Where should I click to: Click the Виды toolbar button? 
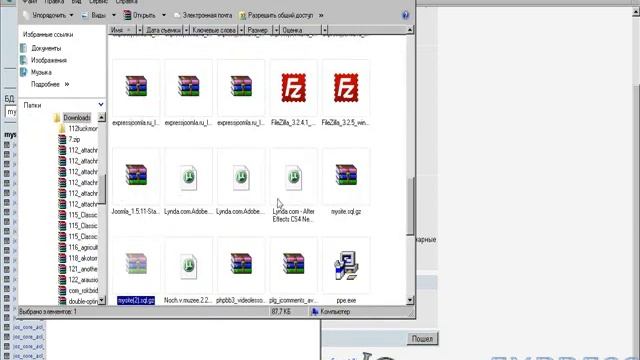(x=95, y=15)
